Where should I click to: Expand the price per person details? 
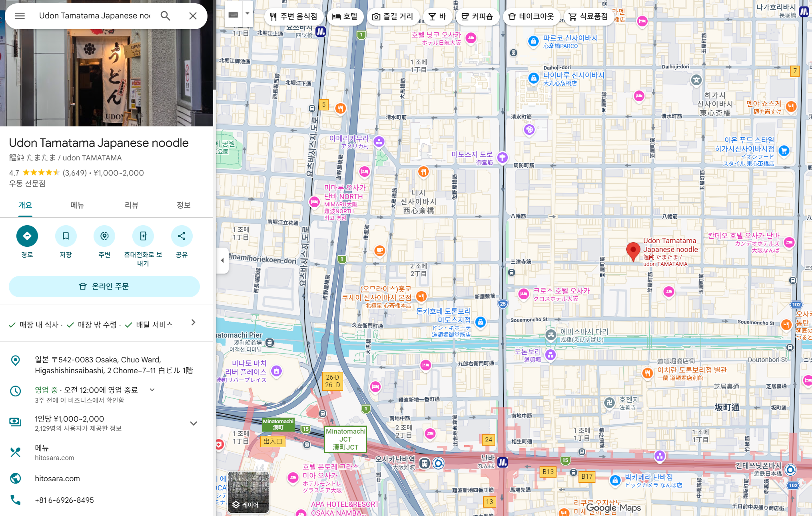pyautogui.click(x=194, y=423)
